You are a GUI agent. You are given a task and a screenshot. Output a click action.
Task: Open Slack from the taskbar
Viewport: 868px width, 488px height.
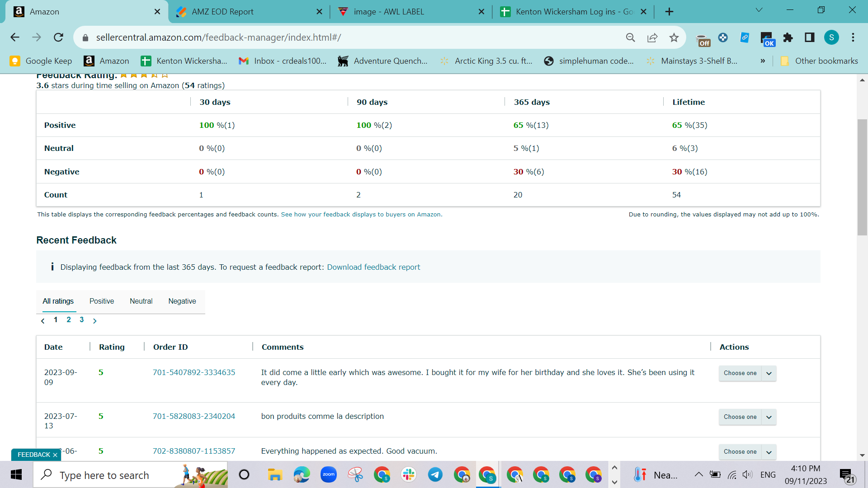pyautogui.click(x=408, y=474)
